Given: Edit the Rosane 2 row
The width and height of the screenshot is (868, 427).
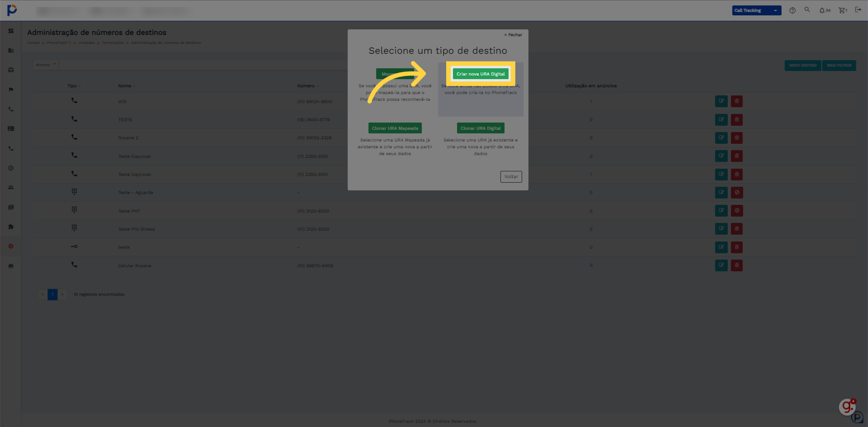Looking at the screenshot, I should (x=721, y=138).
